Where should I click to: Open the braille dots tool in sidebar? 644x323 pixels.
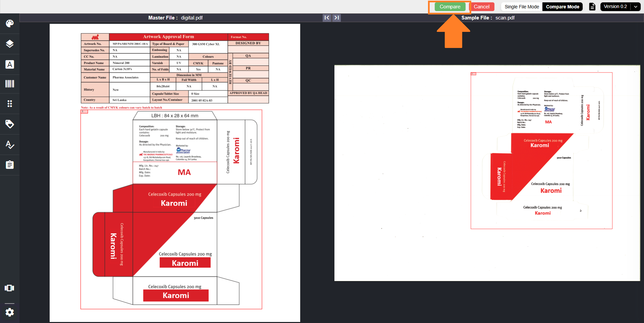click(x=10, y=104)
